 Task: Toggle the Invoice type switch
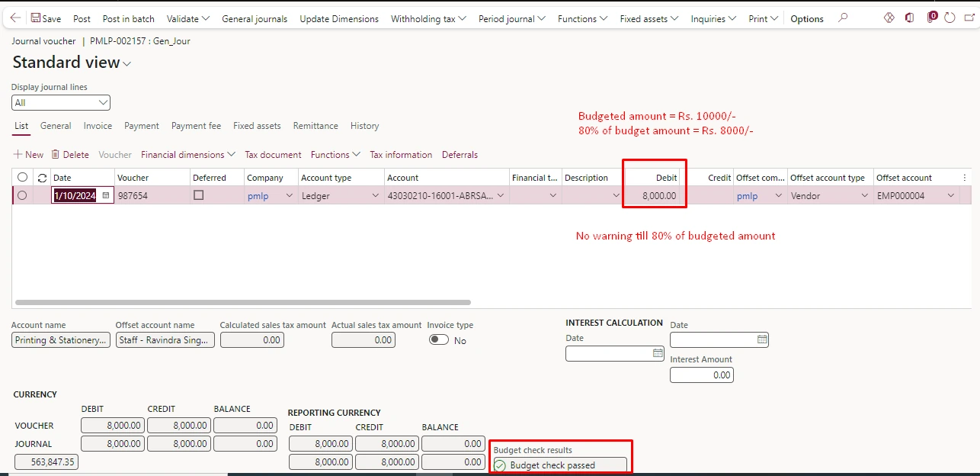point(439,340)
